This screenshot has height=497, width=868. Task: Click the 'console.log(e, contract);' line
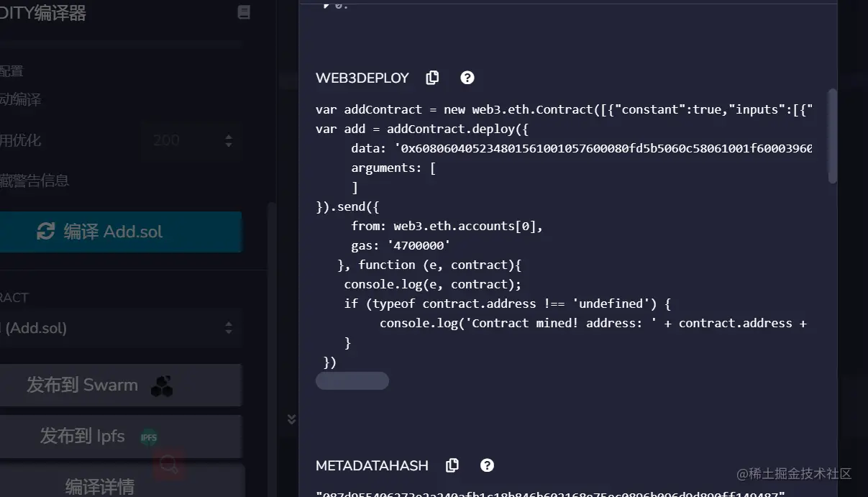[x=433, y=284]
